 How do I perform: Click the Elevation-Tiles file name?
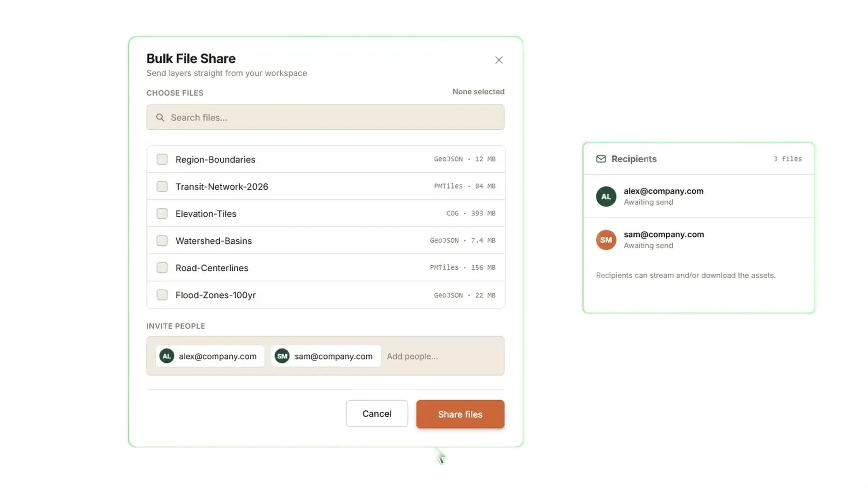pos(206,214)
